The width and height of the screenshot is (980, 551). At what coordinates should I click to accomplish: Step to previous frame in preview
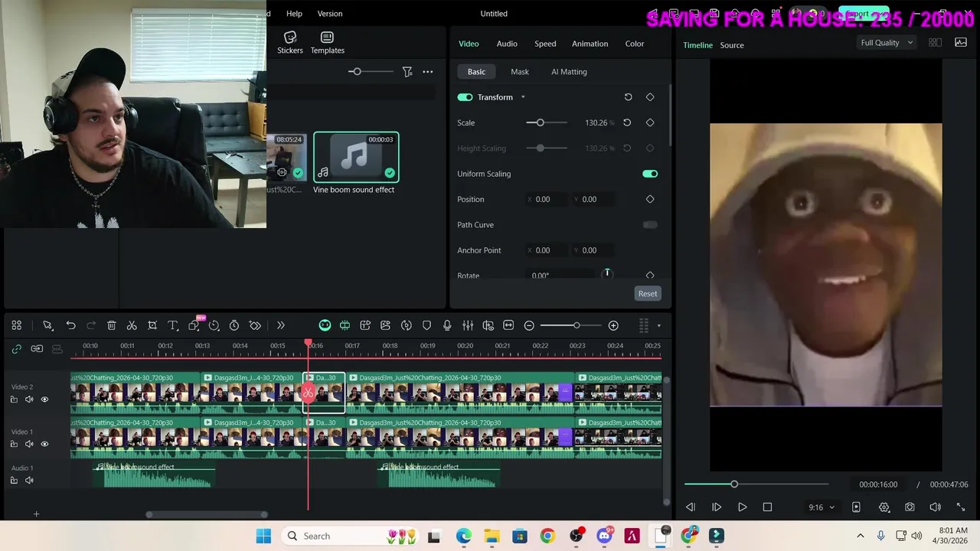coord(691,507)
